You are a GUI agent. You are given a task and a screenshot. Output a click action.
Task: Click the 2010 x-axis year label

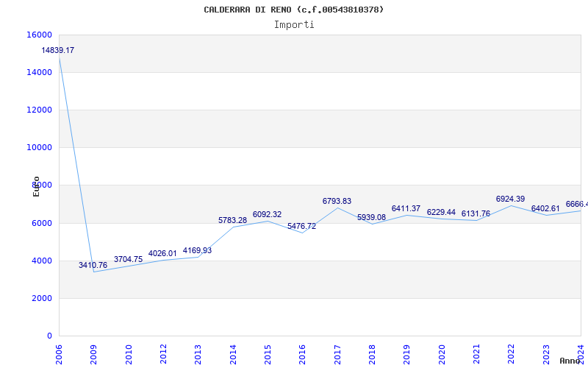coord(129,355)
